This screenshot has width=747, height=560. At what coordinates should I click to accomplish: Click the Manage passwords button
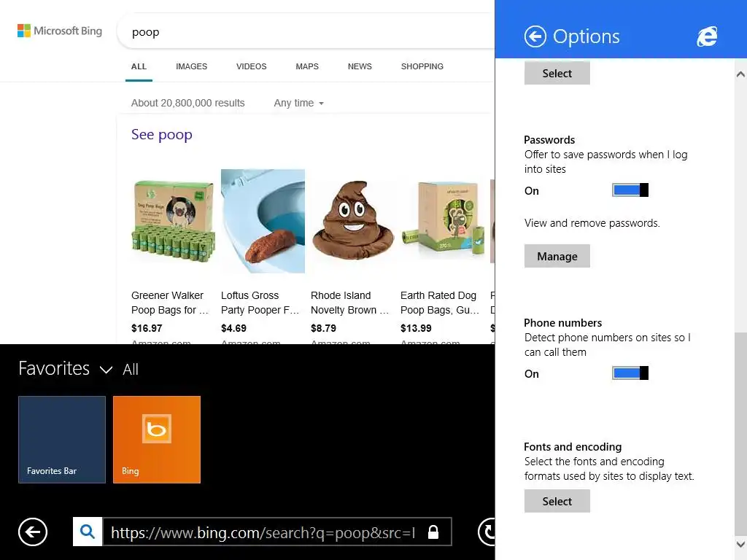[x=557, y=256]
